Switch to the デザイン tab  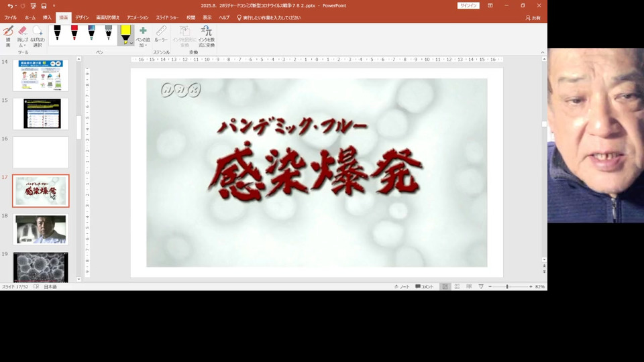82,17
